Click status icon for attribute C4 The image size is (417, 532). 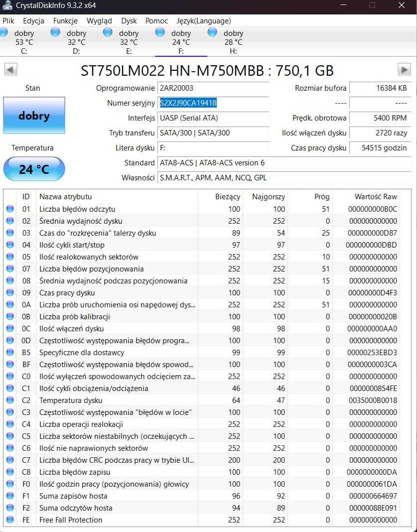click(x=10, y=424)
